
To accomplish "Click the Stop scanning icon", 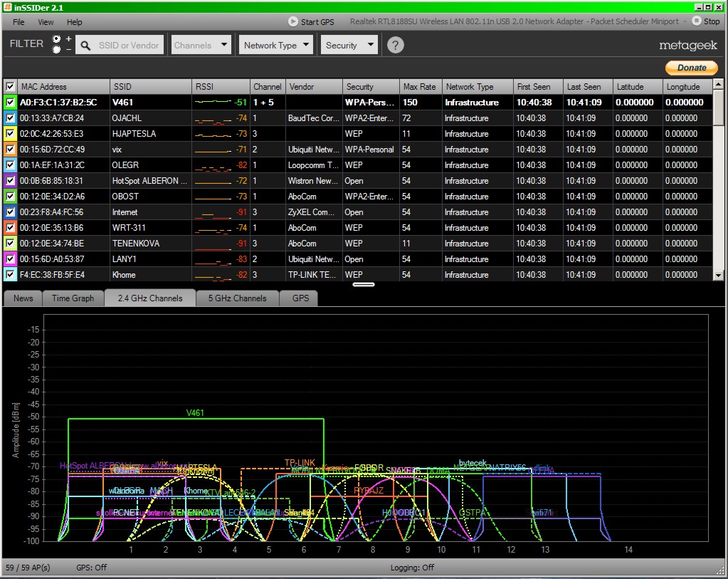I will (697, 21).
